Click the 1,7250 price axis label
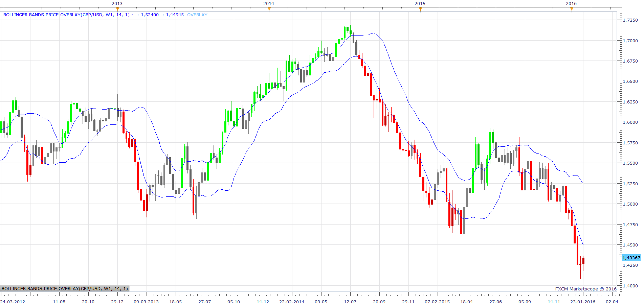 630,20
